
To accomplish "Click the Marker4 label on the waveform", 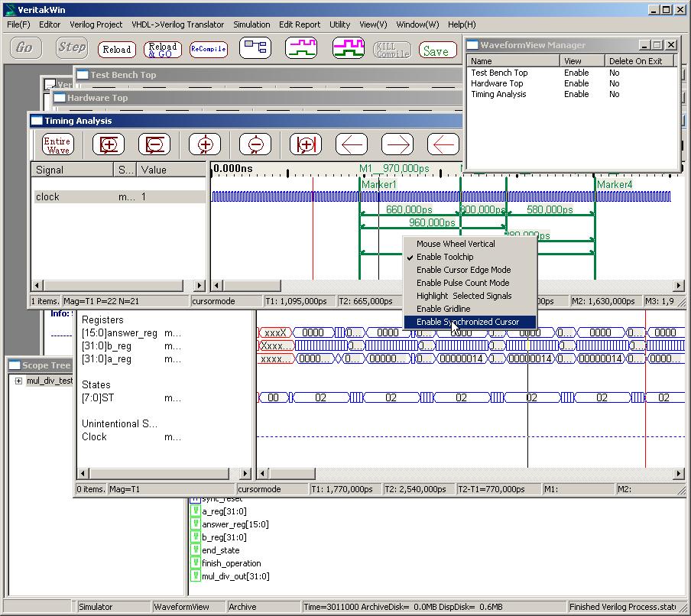I will [x=615, y=185].
